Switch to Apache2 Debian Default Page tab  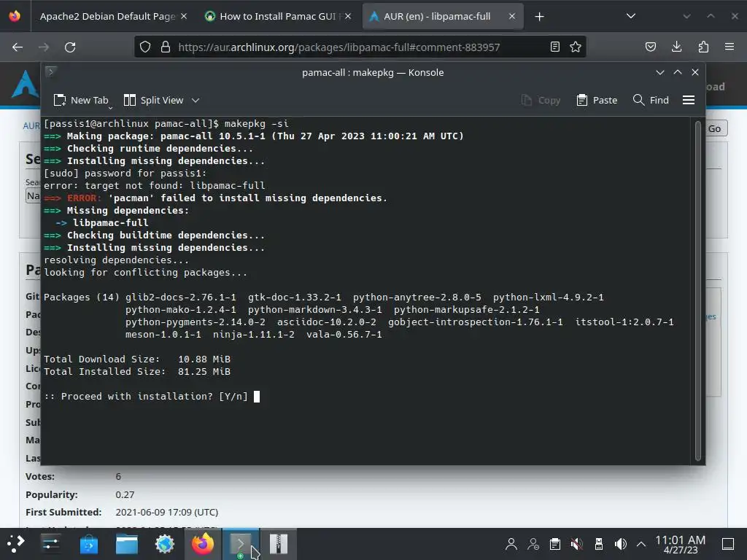(107, 16)
